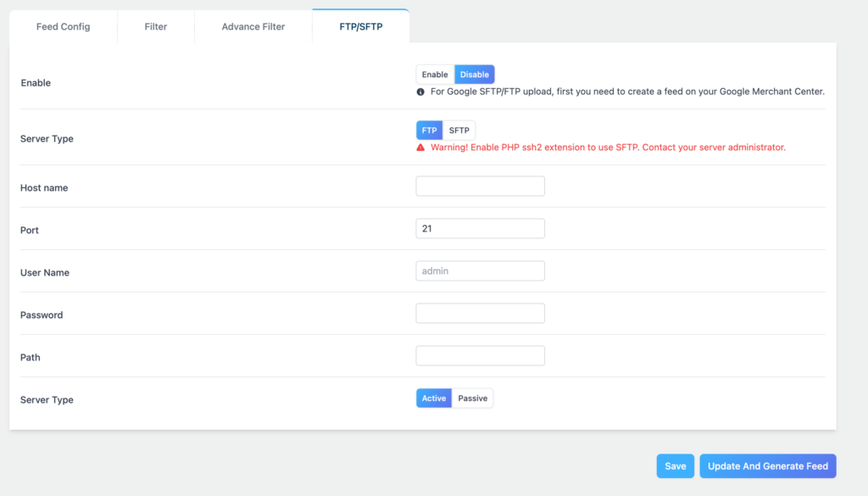Select the Disable toggle option
868x496 pixels.
click(x=475, y=75)
